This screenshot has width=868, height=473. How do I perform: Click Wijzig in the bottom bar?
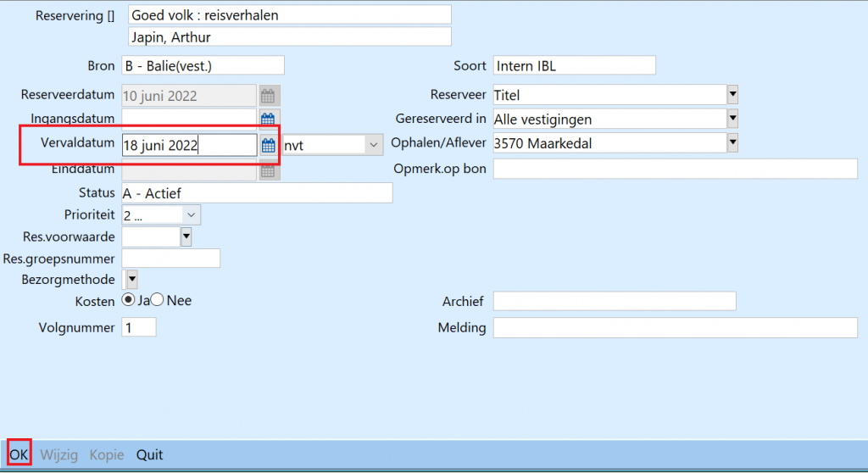point(59,455)
